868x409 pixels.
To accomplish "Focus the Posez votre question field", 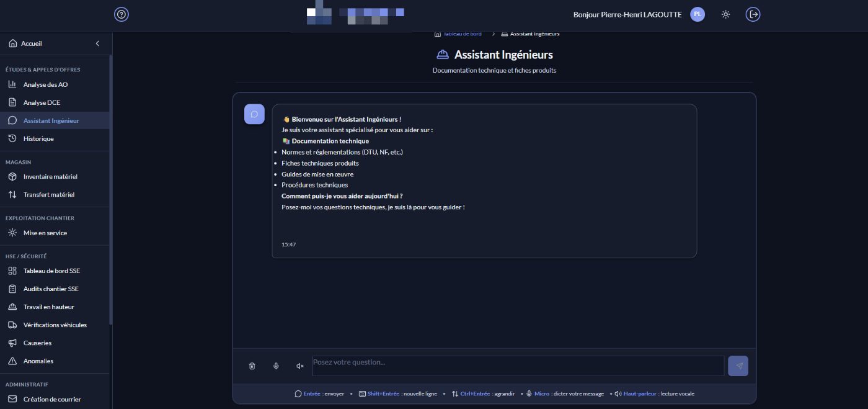I will pyautogui.click(x=518, y=366).
